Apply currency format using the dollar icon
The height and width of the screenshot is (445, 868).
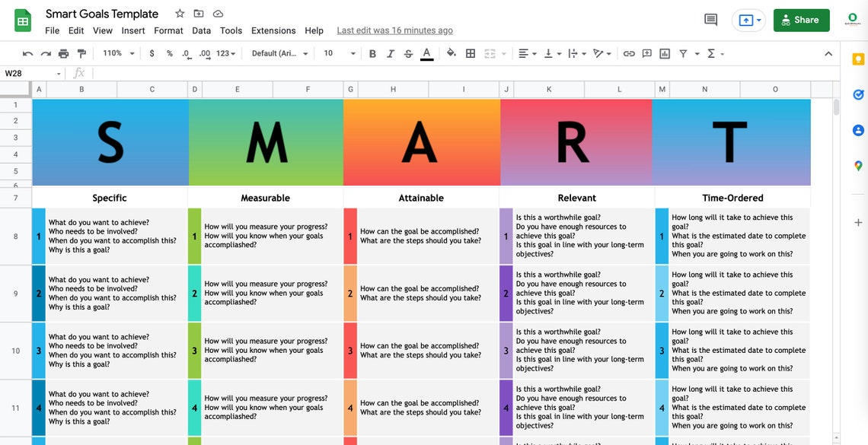tap(152, 53)
